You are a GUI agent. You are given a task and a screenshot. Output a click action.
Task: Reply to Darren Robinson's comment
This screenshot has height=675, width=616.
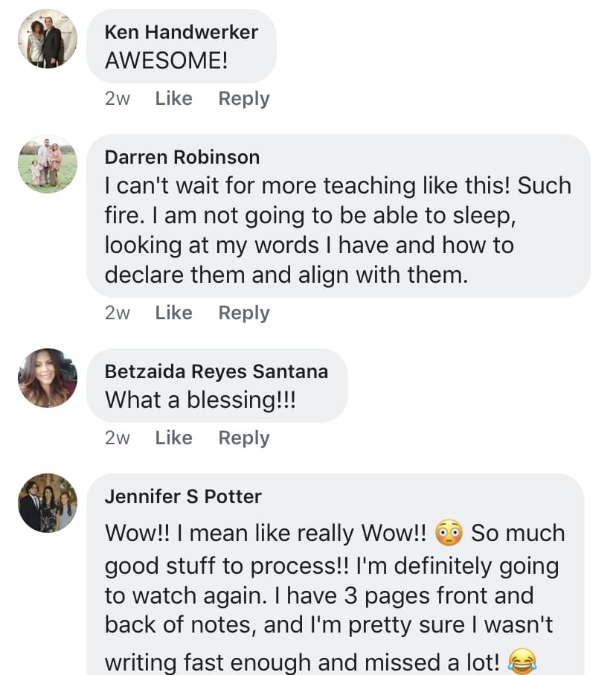point(244,313)
